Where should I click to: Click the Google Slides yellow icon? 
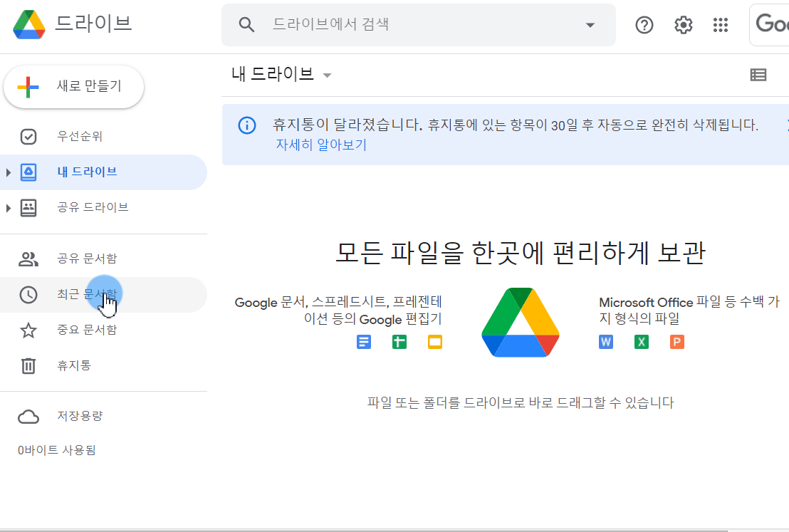coord(435,343)
